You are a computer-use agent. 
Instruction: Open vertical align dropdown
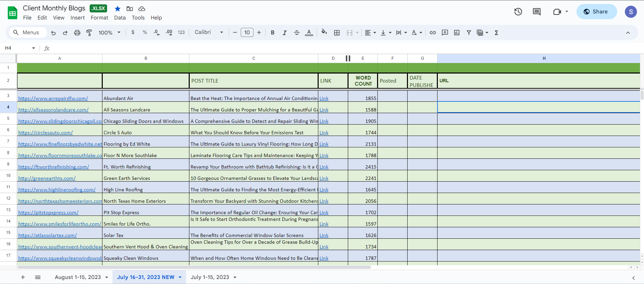[x=386, y=33]
